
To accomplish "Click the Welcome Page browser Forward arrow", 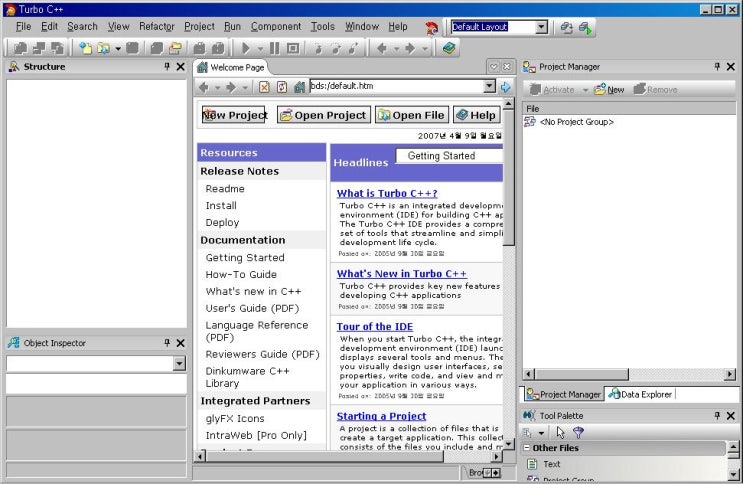I will tap(231, 87).
